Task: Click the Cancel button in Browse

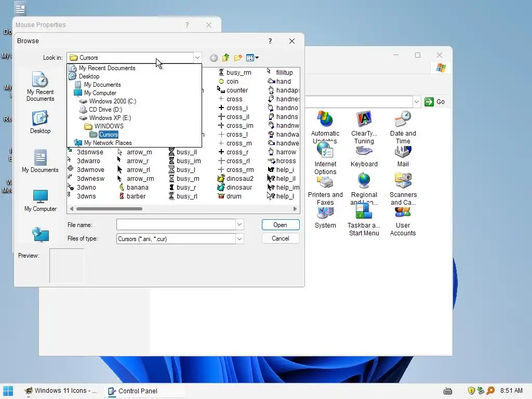Action: 280,238
